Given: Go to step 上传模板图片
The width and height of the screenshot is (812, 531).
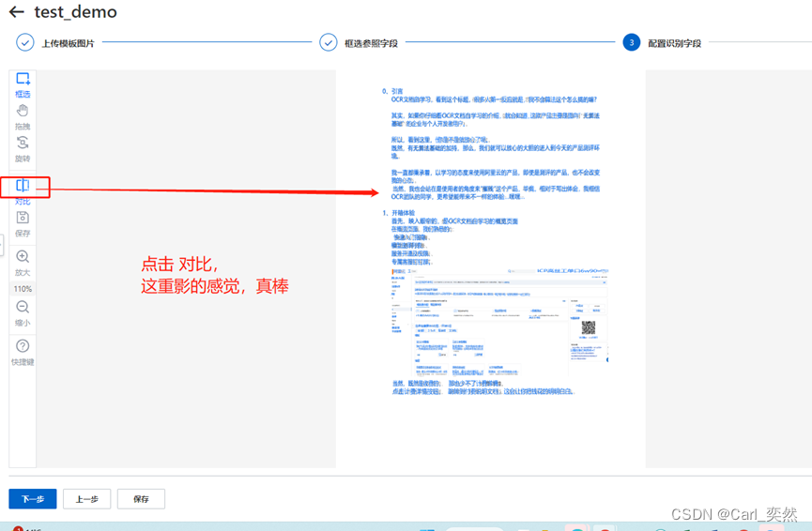Looking at the screenshot, I should pyautogui.click(x=55, y=42).
